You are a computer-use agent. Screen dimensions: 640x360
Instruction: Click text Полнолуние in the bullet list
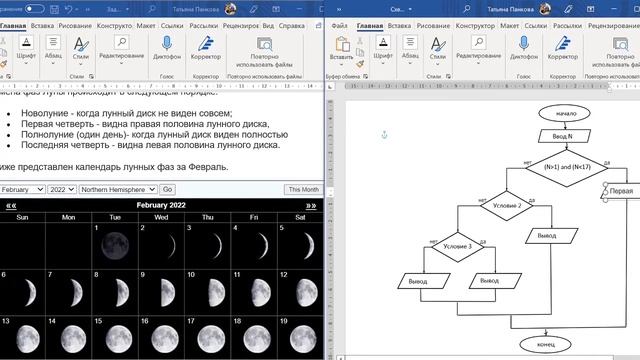(x=47, y=134)
